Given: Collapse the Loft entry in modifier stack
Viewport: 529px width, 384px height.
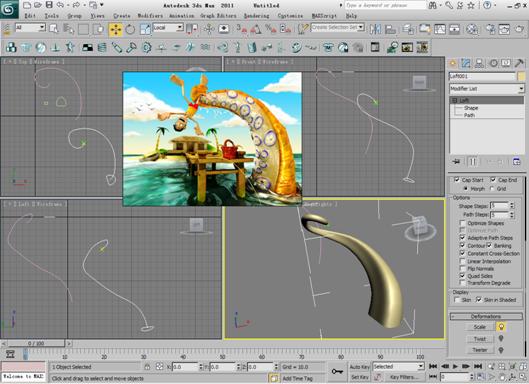Looking at the screenshot, I should tap(455, 100).
